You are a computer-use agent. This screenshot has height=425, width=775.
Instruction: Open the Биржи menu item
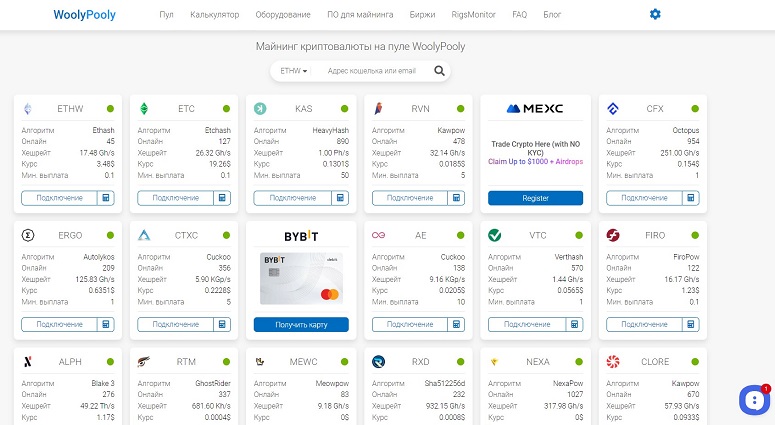point(423,15)
